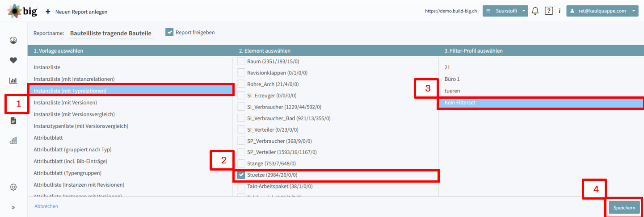
Task: Select Instanzliste (mit Typrelationen) template
Action: pyautogui.click(x=130, y=90)
